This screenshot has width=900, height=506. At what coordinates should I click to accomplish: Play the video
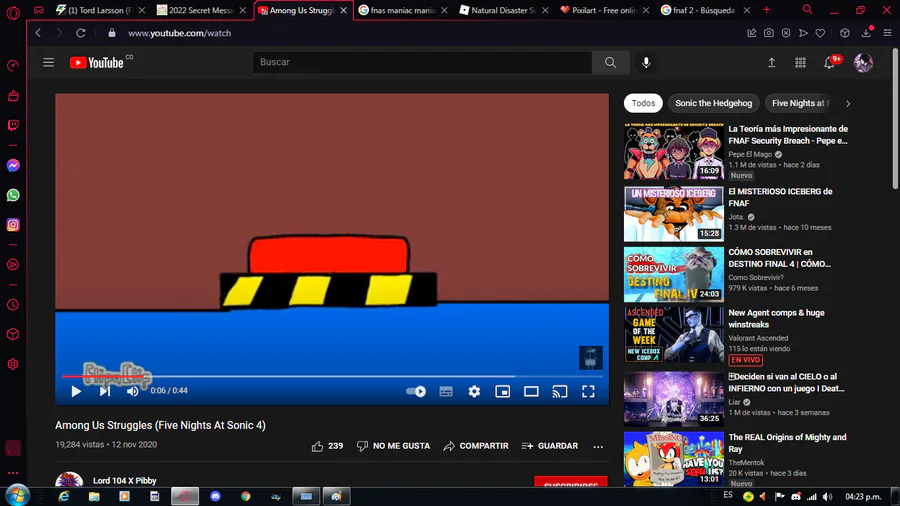pyautogui.click(x=76, y=391)
